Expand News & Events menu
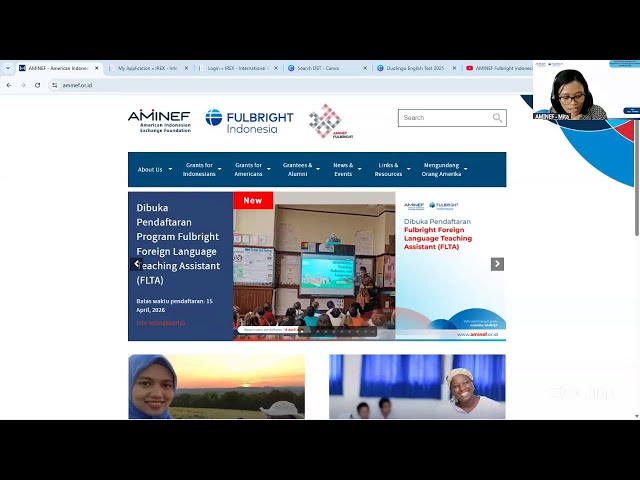 (x=347, y=169)
